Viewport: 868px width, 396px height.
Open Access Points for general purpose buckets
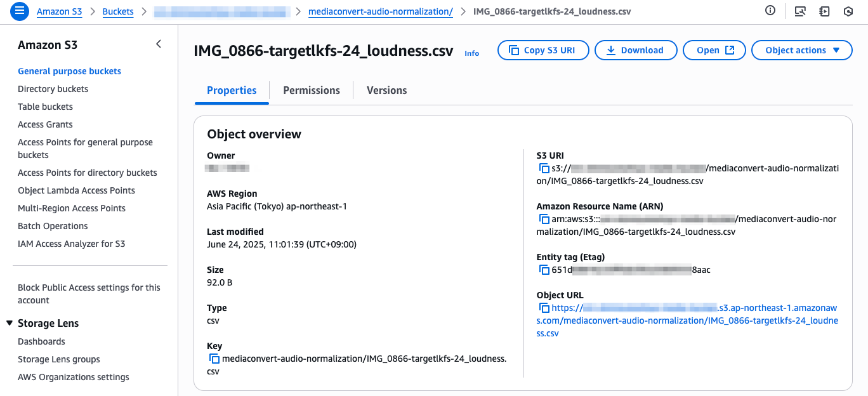(x=85, y=148)
